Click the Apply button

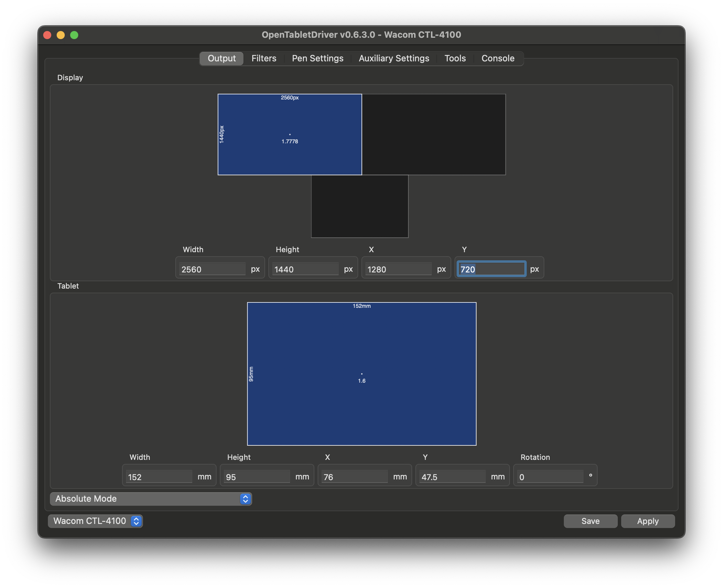[x=647, y=521]
